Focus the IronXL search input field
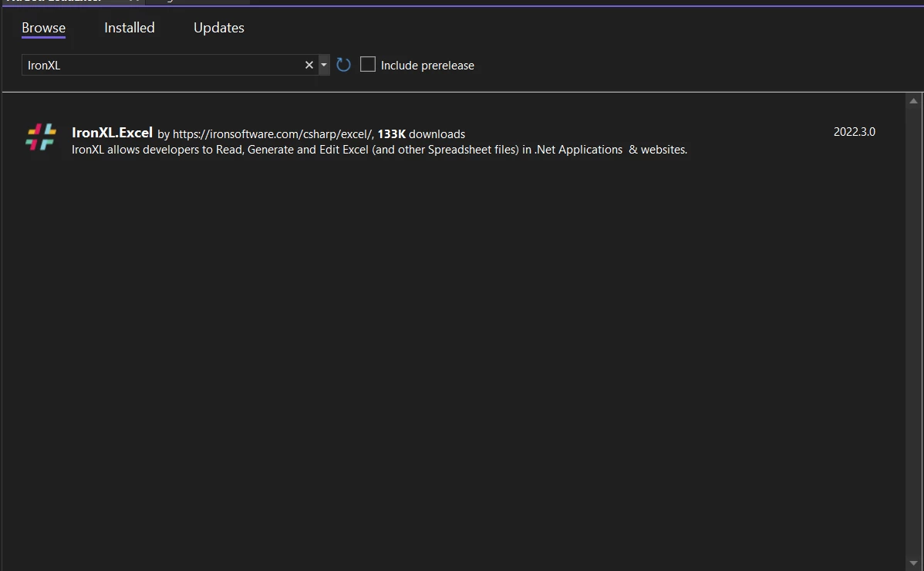 (162, 65)
